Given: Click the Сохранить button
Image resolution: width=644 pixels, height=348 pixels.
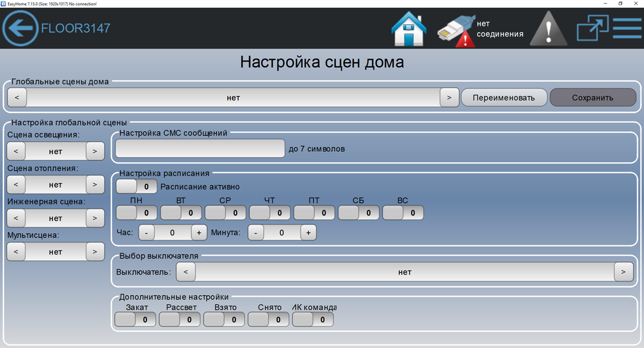Looking at the screenshot, I should click(593, 98).
